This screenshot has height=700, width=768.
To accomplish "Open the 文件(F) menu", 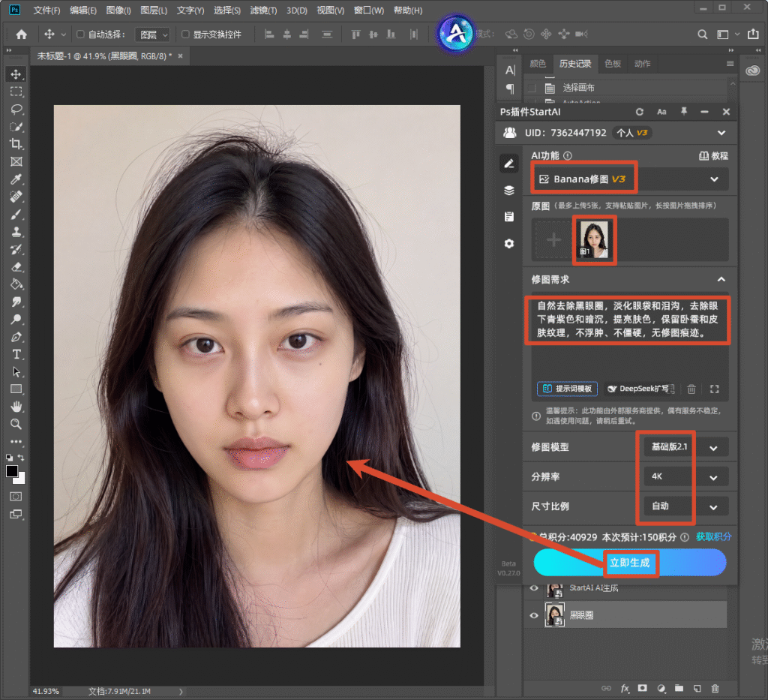I will tap(46, 11).
